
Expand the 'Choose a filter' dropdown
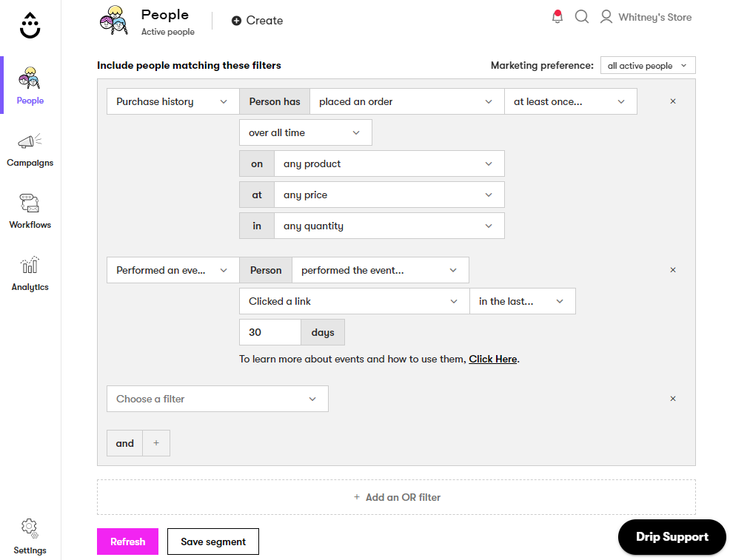click(217, 399)
